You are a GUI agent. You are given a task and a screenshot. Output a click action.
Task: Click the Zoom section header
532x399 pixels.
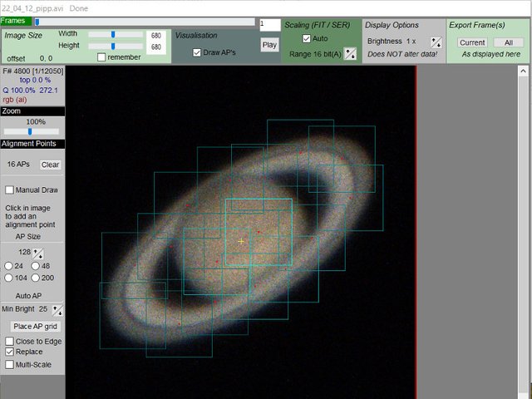coord(32,111)
